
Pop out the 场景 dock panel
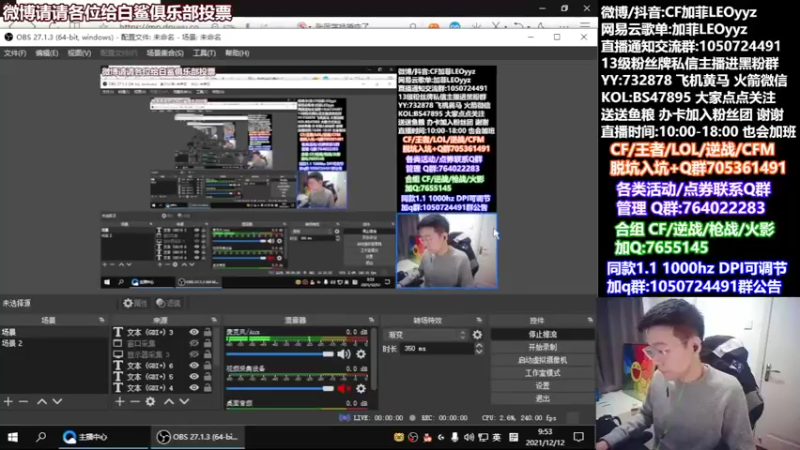[102, 320]
